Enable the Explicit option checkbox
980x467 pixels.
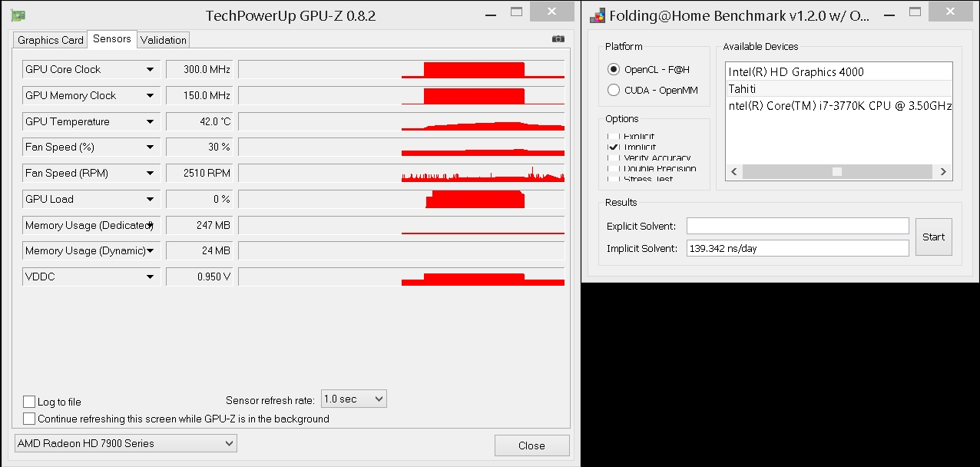(x=613, y=137)
